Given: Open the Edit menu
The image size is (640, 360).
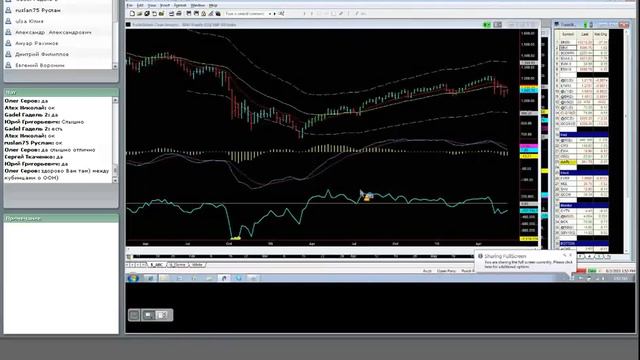Looking at the screenshot, I should click(x=140, y=5).
